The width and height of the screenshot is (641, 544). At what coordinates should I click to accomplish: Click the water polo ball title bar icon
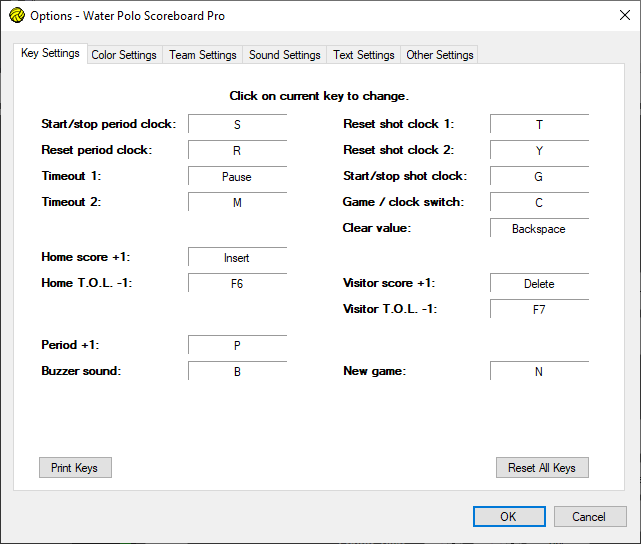17,16
